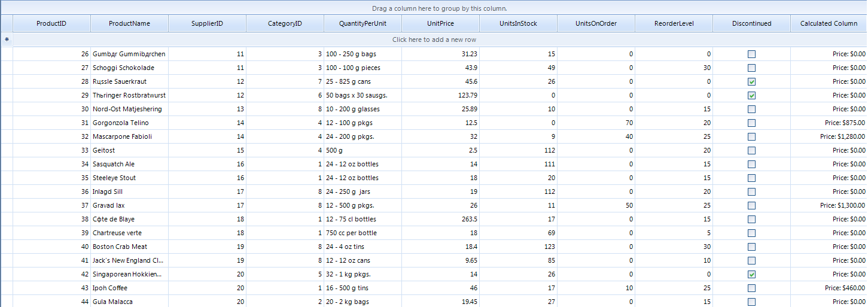Select the Mascarpone Fabioli name cell
Viewport: 868px width, 307px height.
click(x=129, y=136)
